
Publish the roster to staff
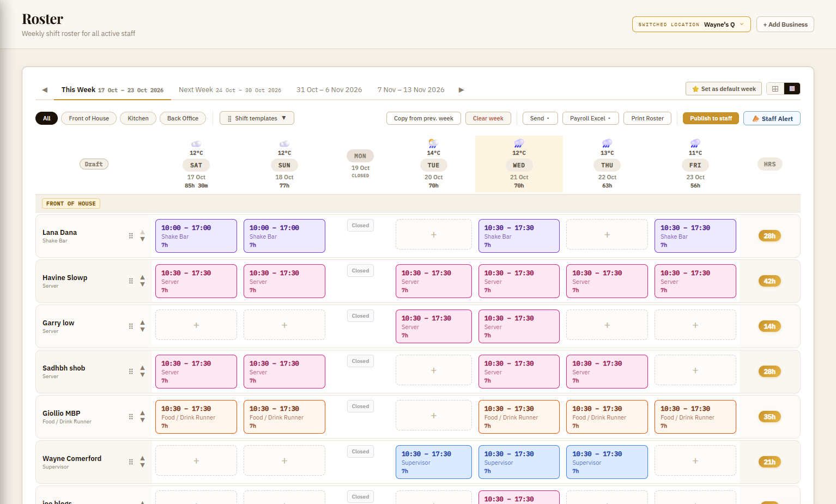point(711,118)
